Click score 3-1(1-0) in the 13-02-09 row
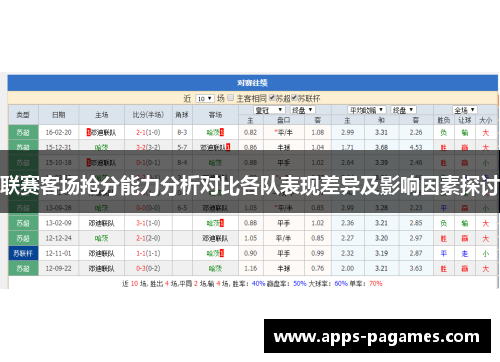Viewport: 500px width, 362px height. point(148,223)
